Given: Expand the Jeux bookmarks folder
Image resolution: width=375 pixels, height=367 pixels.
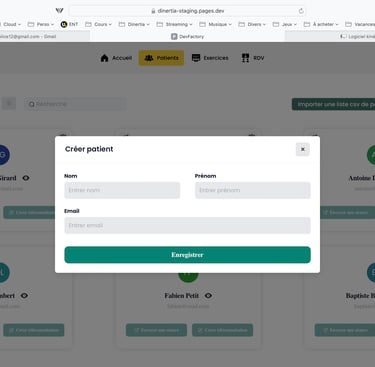Looking at the screenshot, I should (285, 24).
